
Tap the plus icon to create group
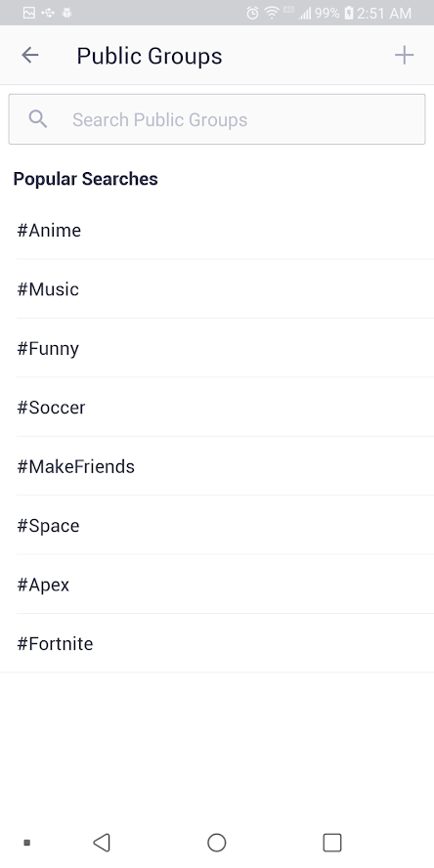[404, 55]
